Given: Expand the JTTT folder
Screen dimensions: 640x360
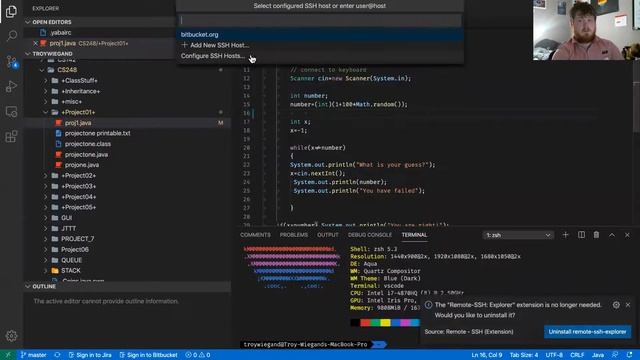Looking at the screenshot, I should (46, 229).
